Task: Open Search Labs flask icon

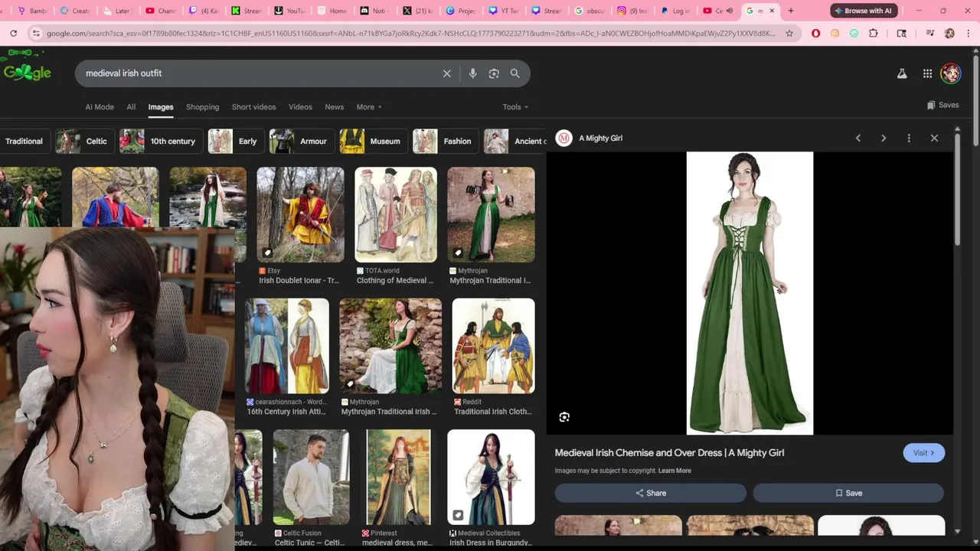Action: pos(902,73)
